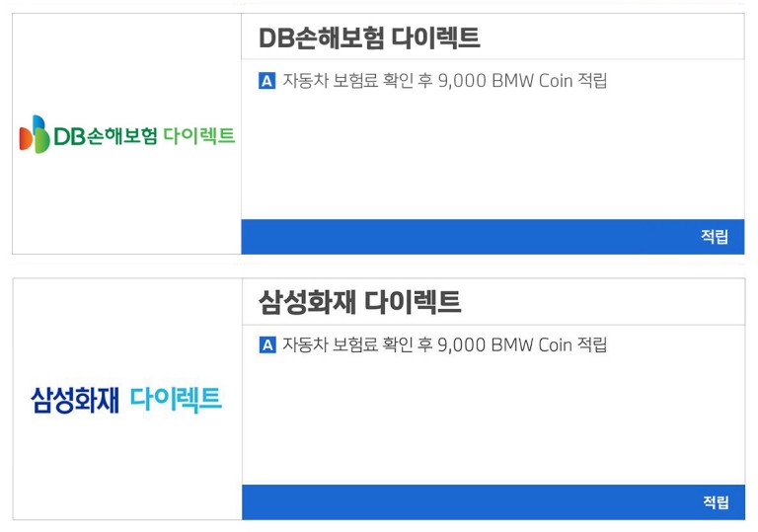Click empty body area of 삼성화재 card
The image size is (758, 532).
(493, 420)
